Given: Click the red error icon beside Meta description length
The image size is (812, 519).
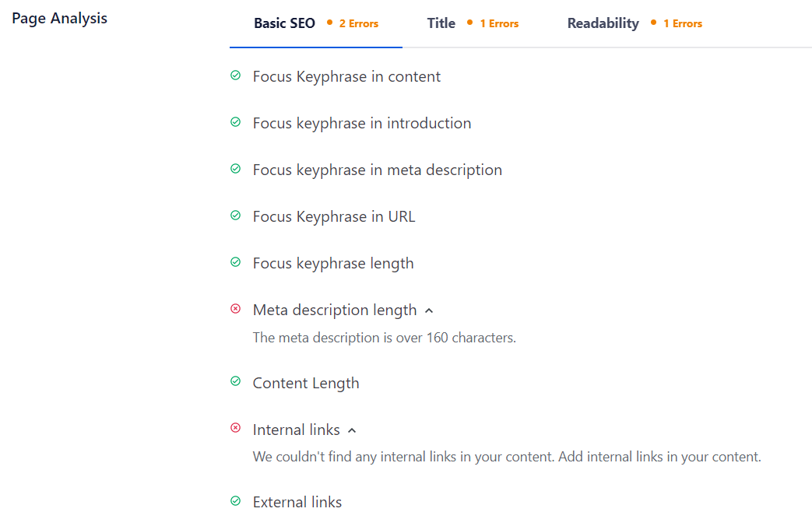Looking at the screenshot, I should click(236, 309).
